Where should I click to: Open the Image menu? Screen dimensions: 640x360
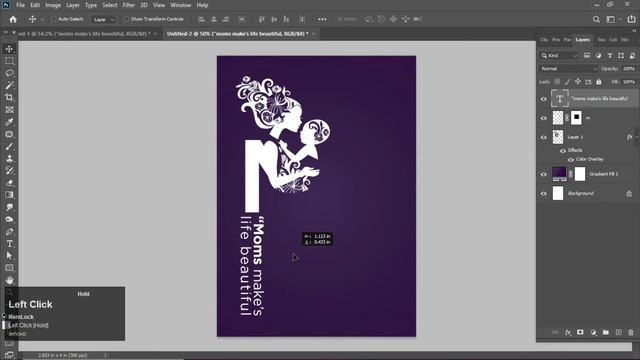pyautogui.click(x=53, y=5)
